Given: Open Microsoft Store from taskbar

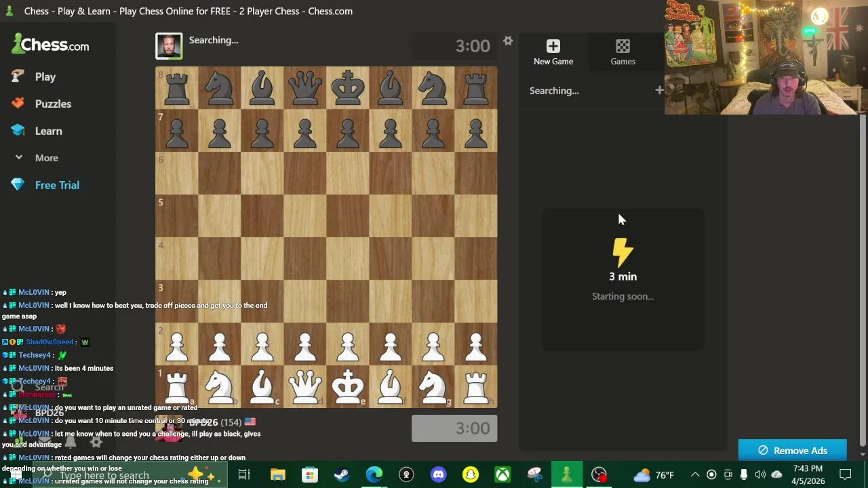Looking at the screenshot, I should click(309, 475).
